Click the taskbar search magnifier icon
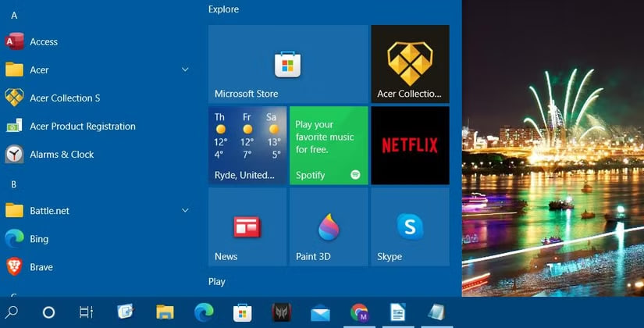Viewport: 644px width, 328px height. tap(12, 312)
